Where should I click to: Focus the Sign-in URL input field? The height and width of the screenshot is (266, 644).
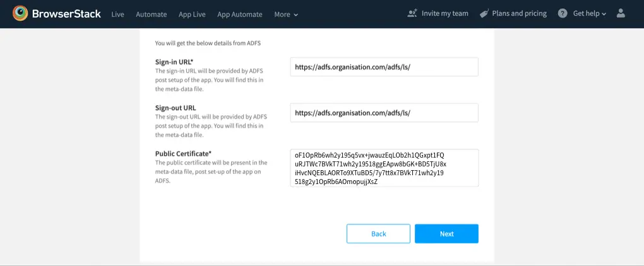(384, 67)
